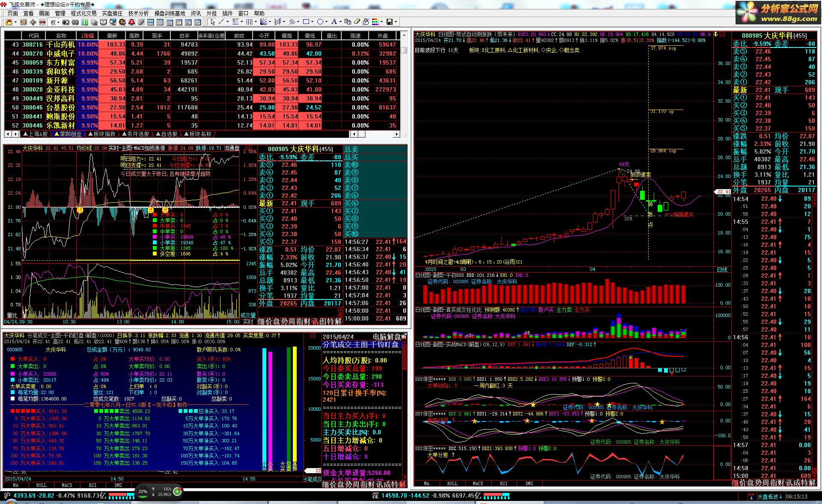Select the horizontal split layout icon
Image resolution: width=822 pixels, height=504 pixels.
click(x=150, y=22)
